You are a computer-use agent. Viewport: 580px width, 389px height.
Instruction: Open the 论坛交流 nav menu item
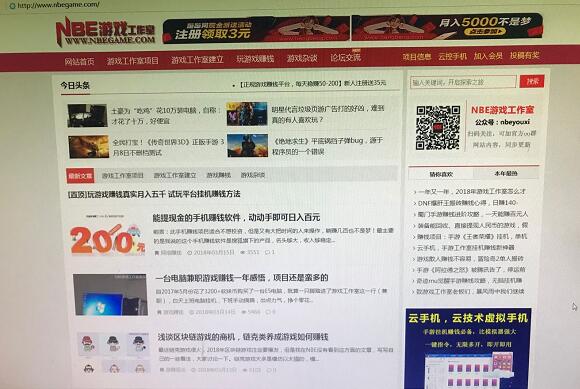[x=345, y=57]
